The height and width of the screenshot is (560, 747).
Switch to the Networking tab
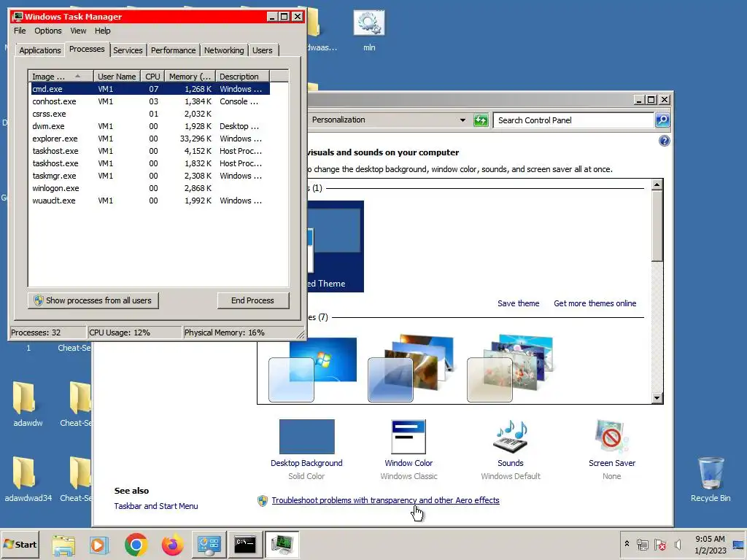(x=224, y=50)
